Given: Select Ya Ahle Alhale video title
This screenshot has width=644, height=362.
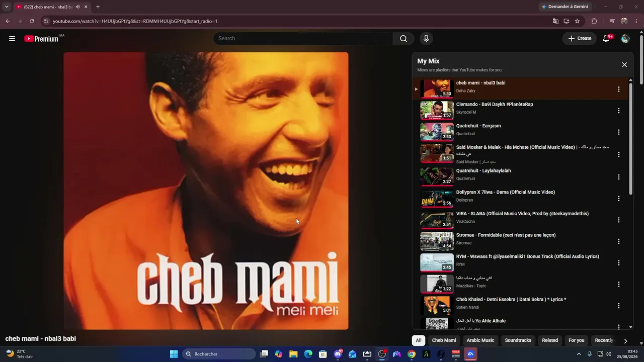Looking at the screenshot, I should (481, 321).
